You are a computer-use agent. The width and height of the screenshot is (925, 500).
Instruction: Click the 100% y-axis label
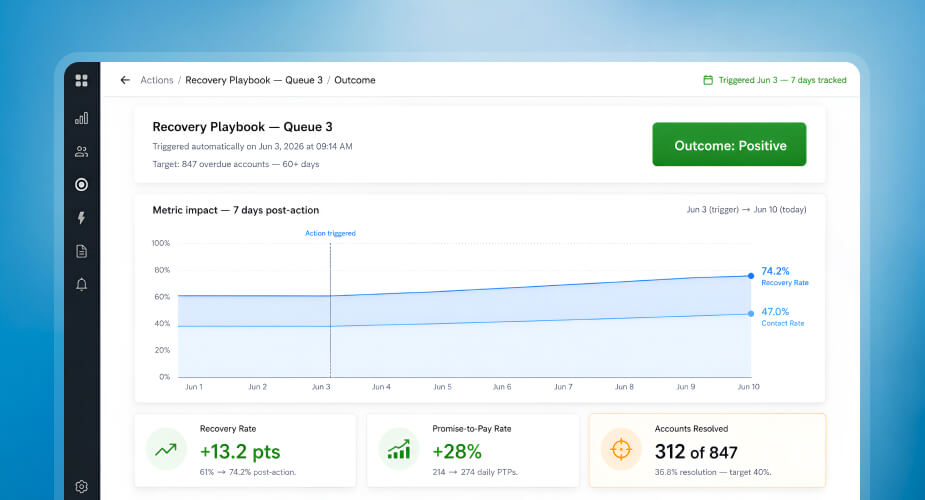coord(160,243)
